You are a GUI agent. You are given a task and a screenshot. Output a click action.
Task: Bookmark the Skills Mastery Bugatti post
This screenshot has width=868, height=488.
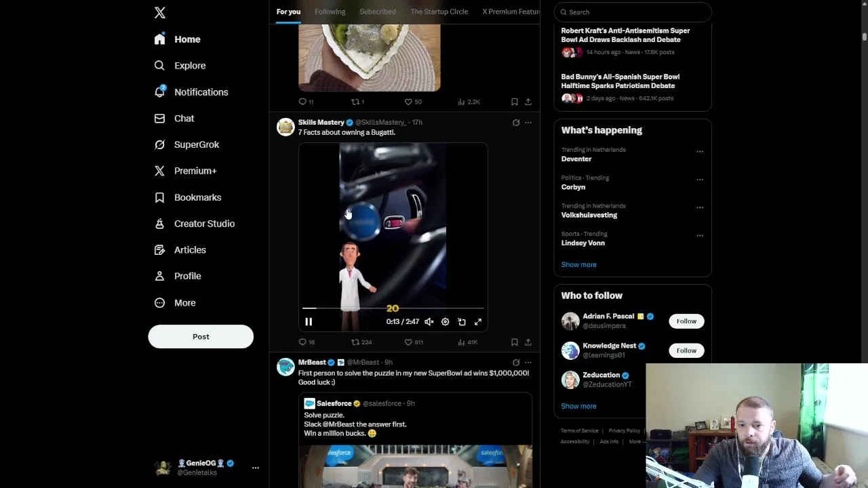tap(515, 342)
